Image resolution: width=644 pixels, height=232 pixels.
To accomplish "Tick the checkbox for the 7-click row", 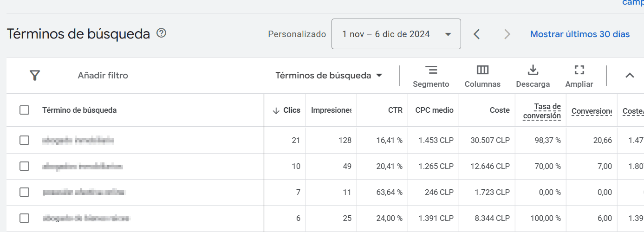I will point(25,192).
